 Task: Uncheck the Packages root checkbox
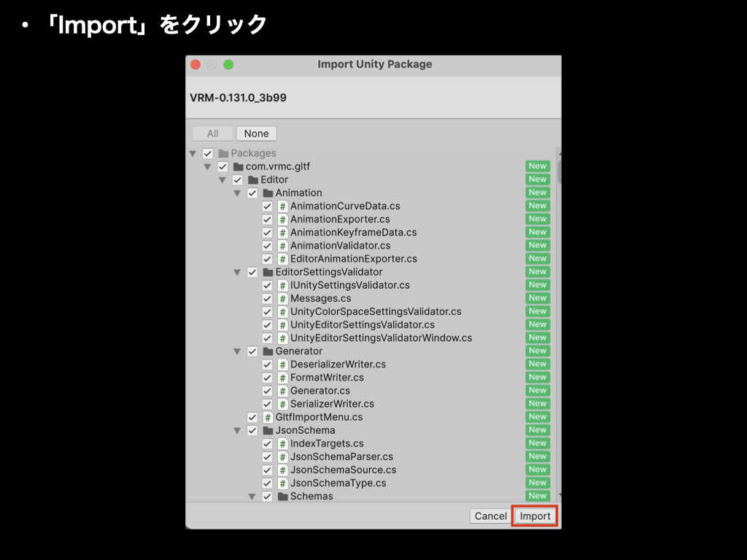pos(208,153)
